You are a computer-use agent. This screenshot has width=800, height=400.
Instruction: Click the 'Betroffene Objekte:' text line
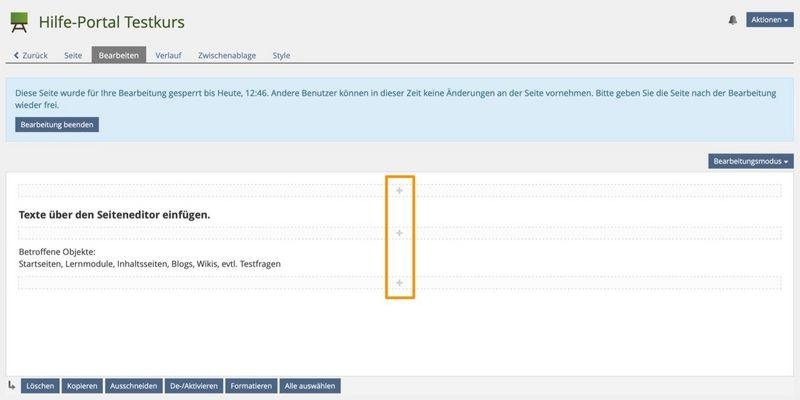pos(57,252)
